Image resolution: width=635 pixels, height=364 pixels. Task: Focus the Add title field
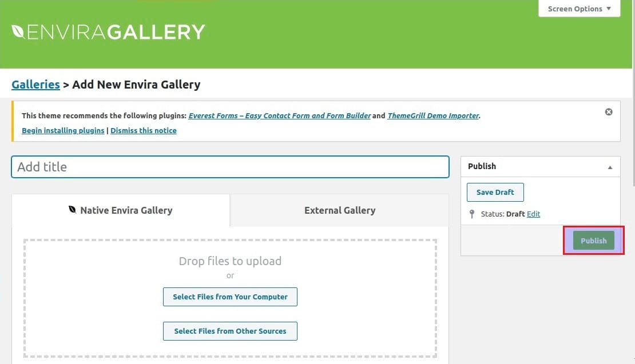click(230, 167)
